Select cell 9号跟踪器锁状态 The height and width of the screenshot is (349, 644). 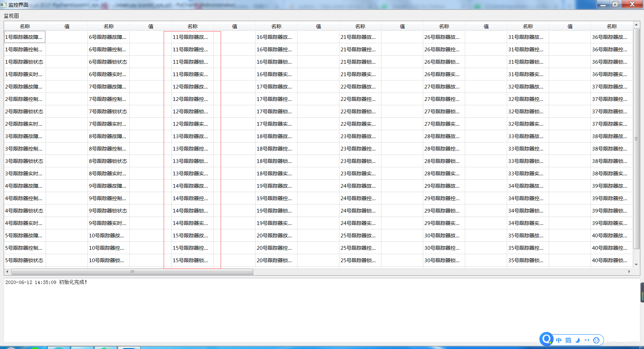tap(109, 211)
